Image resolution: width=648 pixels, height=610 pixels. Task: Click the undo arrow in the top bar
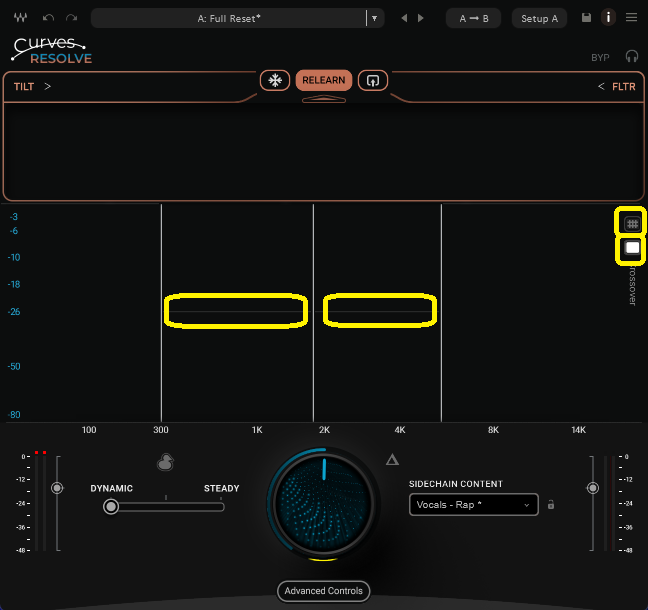[x=48, y=18]
